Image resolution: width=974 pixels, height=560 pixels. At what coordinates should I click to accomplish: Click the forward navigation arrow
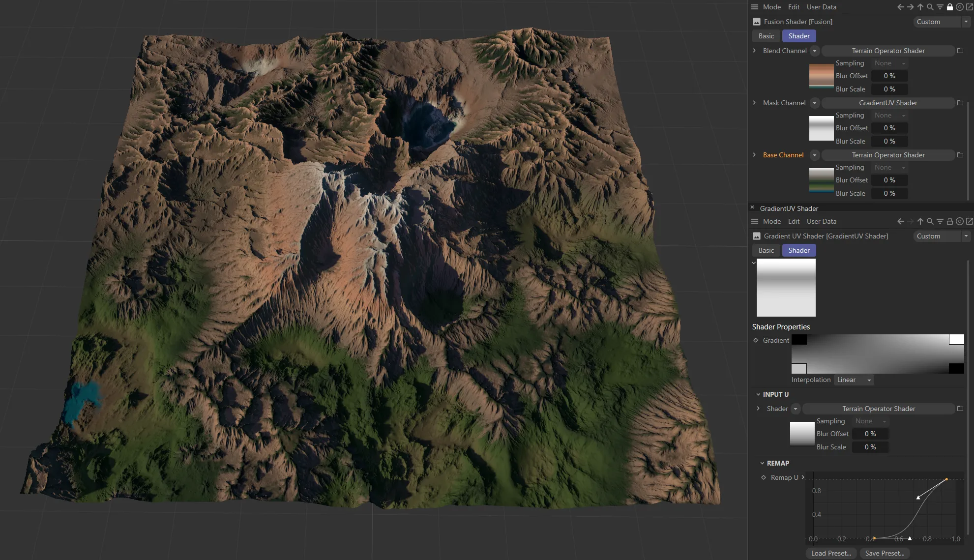[910, 7]
